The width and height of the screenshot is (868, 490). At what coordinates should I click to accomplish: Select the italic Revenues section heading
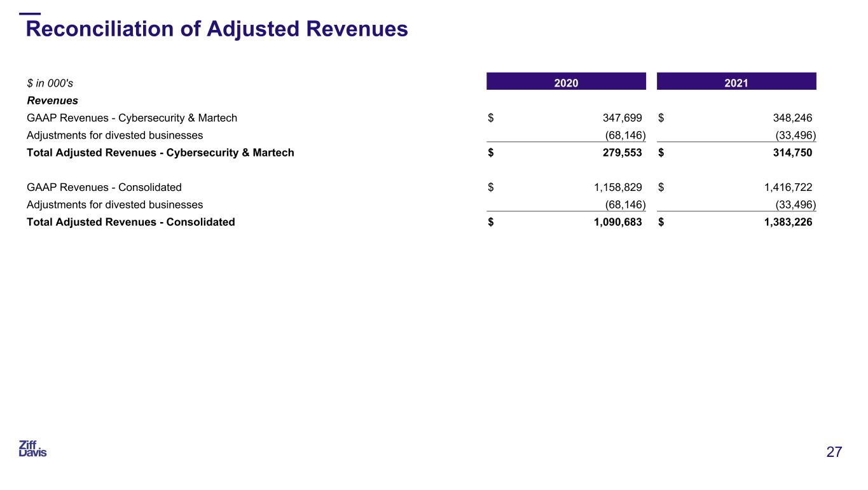tap(52, 101)
